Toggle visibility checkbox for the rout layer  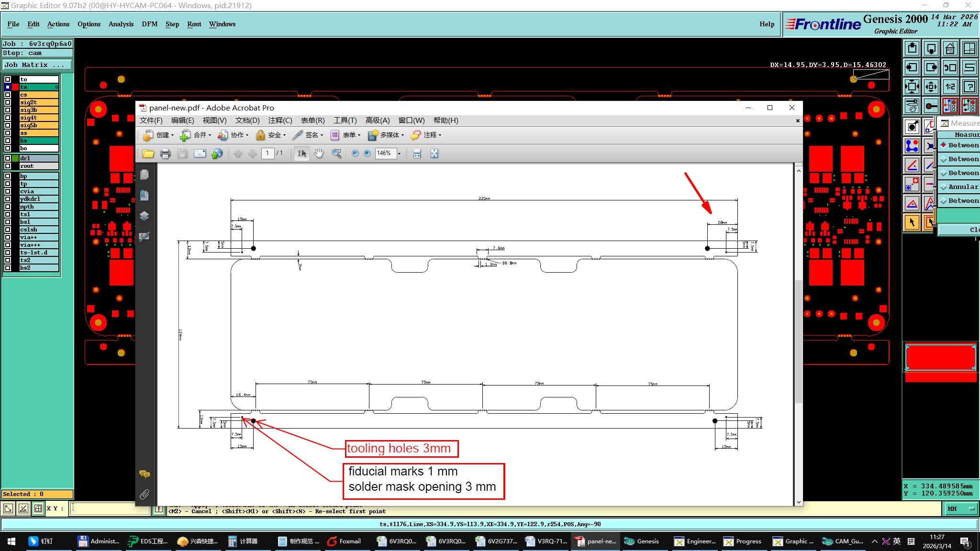(8, 166)
